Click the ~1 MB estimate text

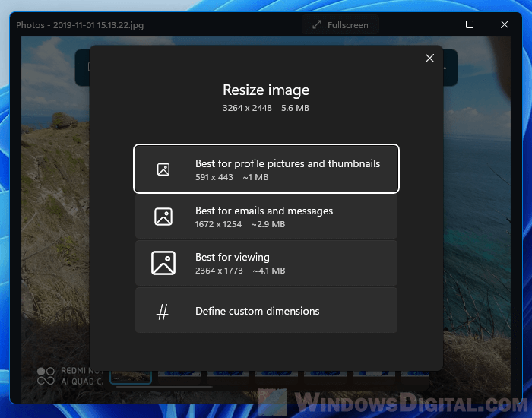tap(255, 177)
